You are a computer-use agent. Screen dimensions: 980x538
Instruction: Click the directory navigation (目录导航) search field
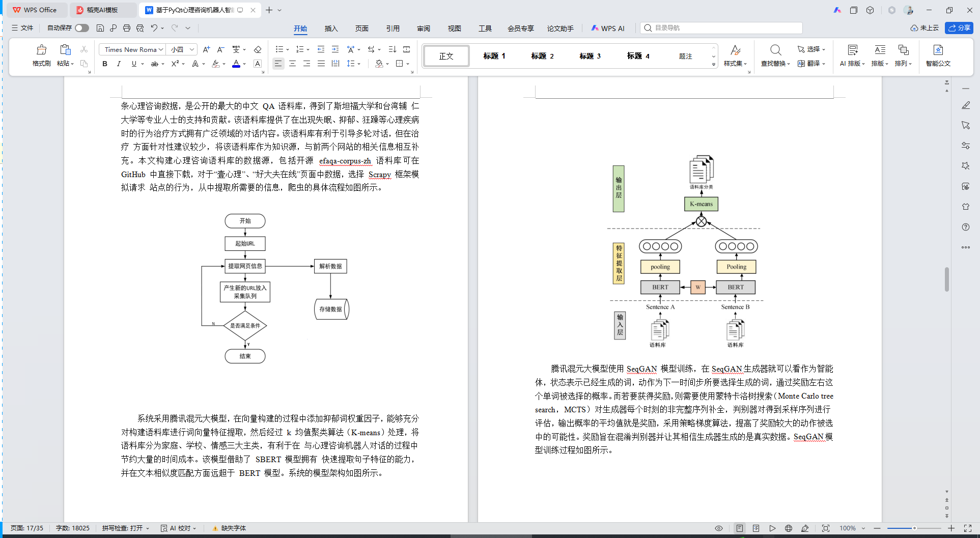pos(721,28)
